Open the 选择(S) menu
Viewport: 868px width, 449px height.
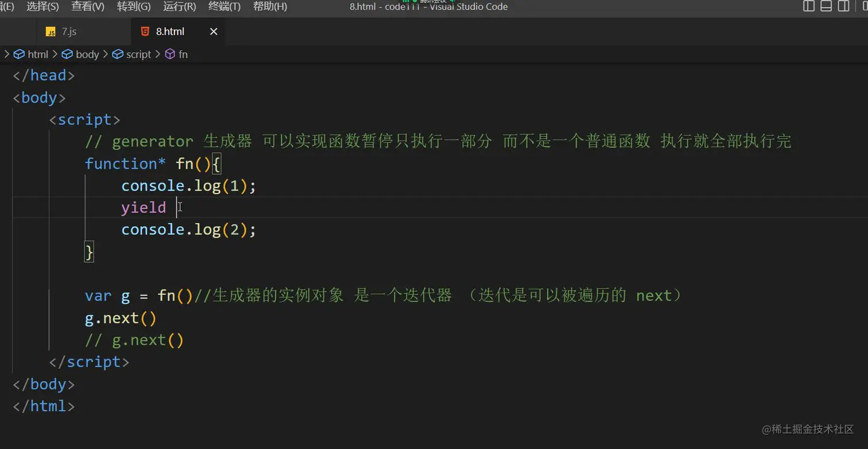point(42,6)
